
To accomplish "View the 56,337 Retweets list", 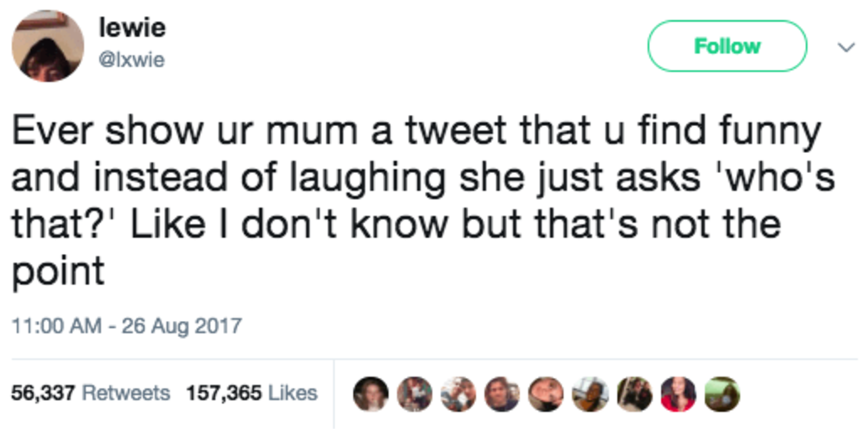I will tap(90, 392).
